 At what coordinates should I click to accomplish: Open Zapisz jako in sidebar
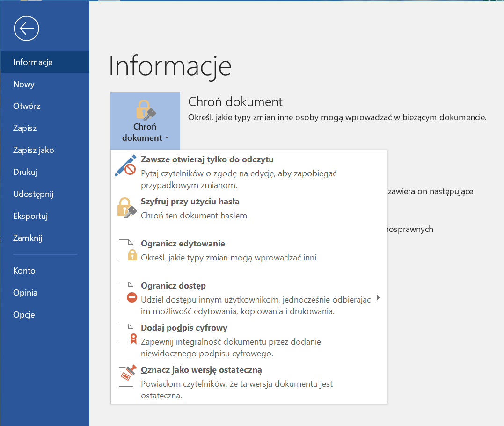tap(44, 150)
